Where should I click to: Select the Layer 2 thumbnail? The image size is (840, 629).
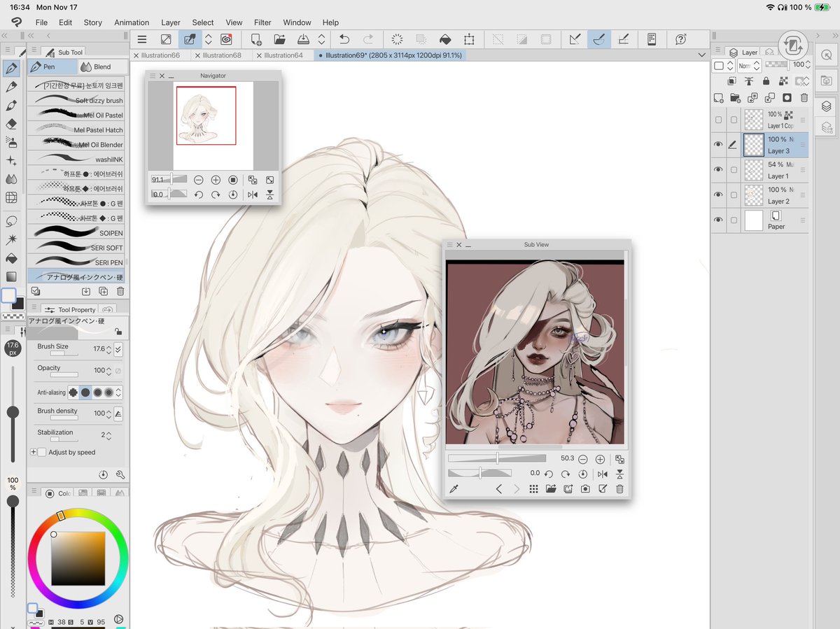[x=754, y=195]
